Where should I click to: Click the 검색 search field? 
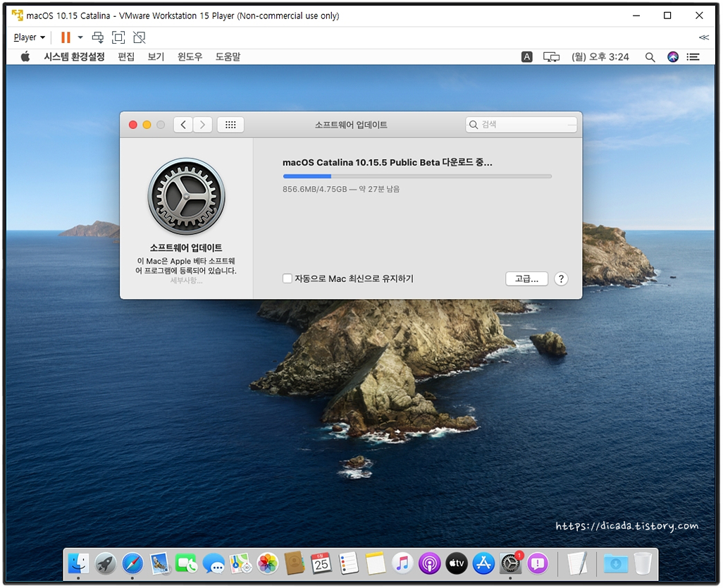(x=521, y=125)
